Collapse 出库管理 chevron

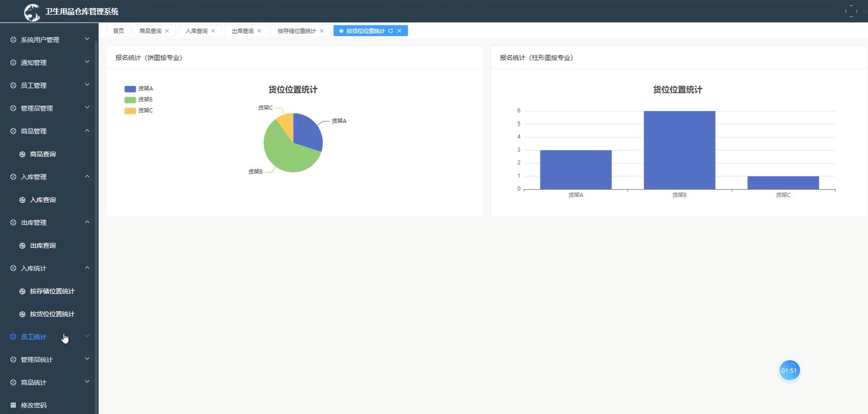coord(87,222)
